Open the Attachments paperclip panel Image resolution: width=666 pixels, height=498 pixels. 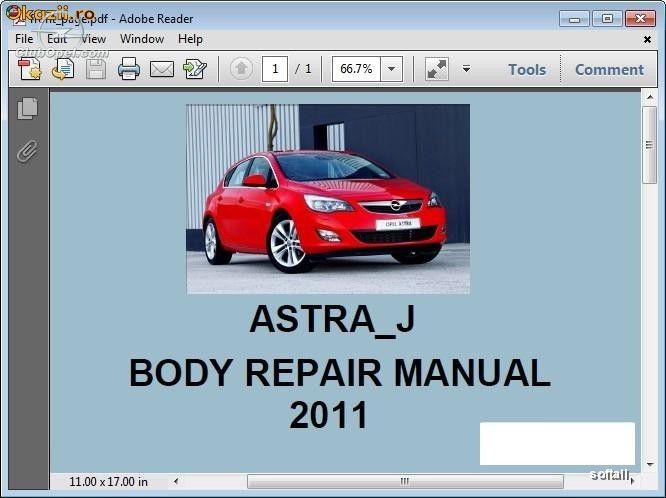click(28, 150)
